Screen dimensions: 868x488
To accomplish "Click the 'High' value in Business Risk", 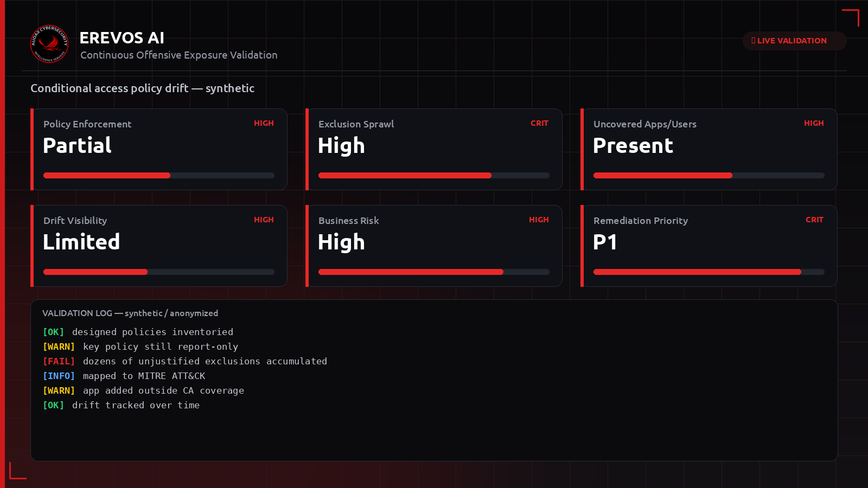I will 341,242.
